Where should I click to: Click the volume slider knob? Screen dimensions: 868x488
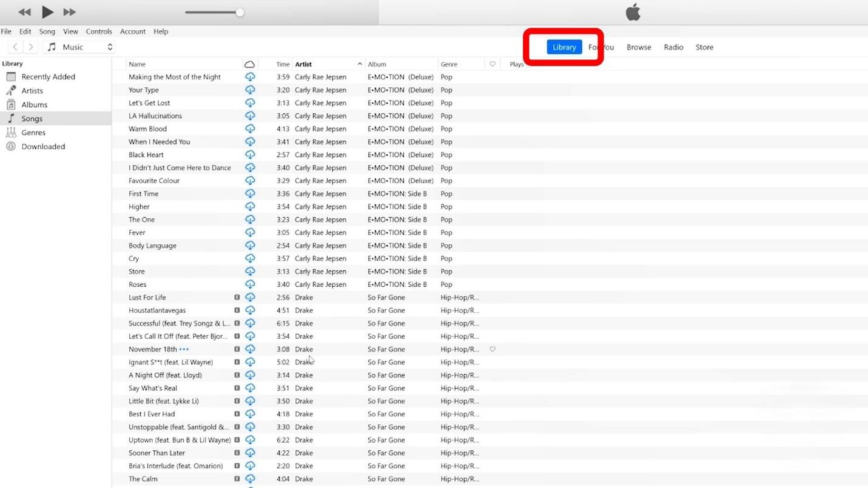tap(240, 12)
